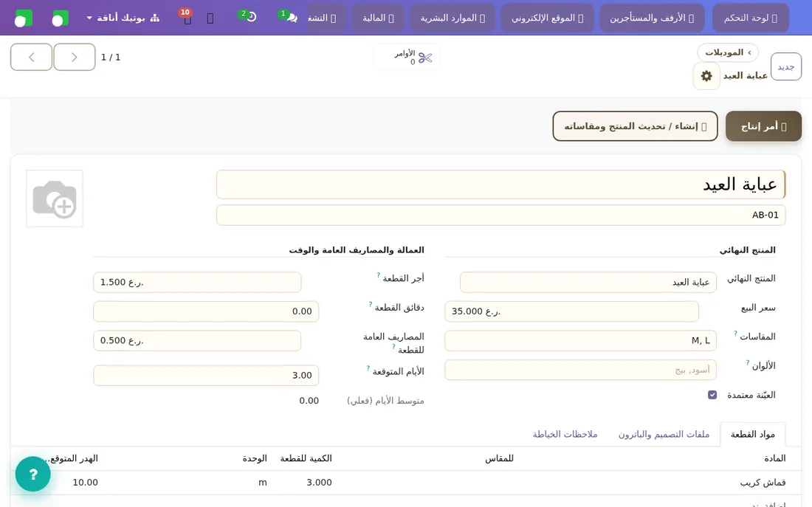The height and width of the screenshot is (507, 812).
Task: Switch to ملفات التصميم والباترون tab
Action: click(664, 434)
